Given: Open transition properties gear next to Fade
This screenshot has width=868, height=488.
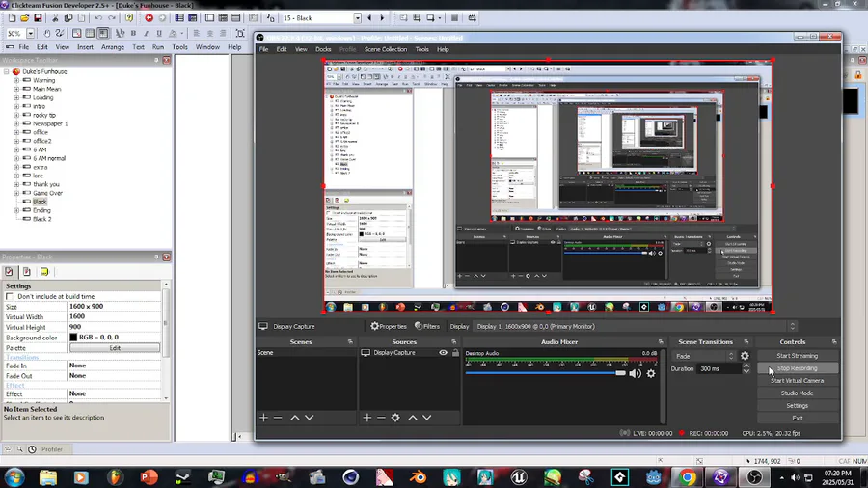Looking at the screenshot, I should pyautogui.click(x=745, y=356).
